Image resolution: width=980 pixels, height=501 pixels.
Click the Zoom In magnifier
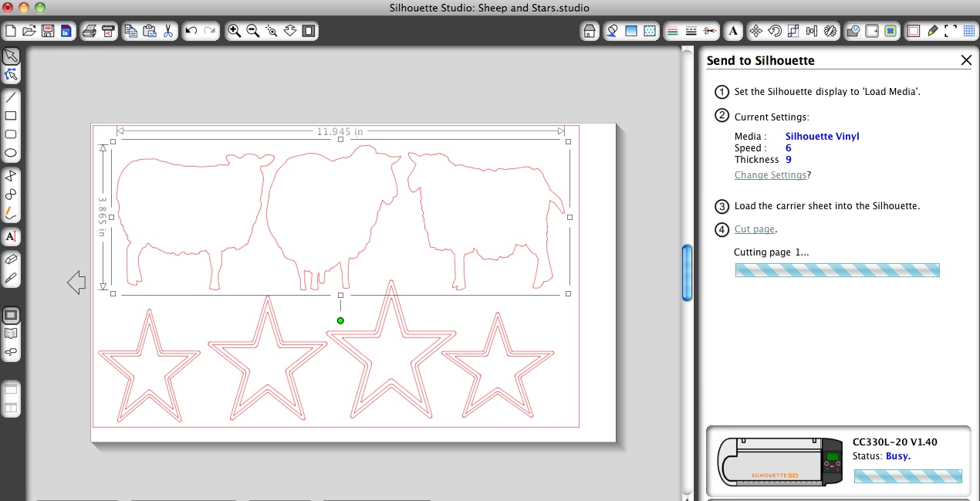click(234, 31)
